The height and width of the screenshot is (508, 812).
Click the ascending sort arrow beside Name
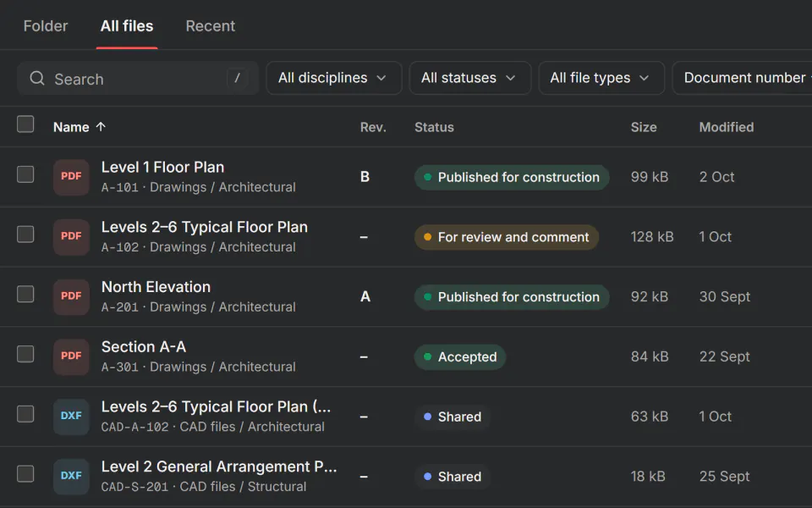click(101, 126)
